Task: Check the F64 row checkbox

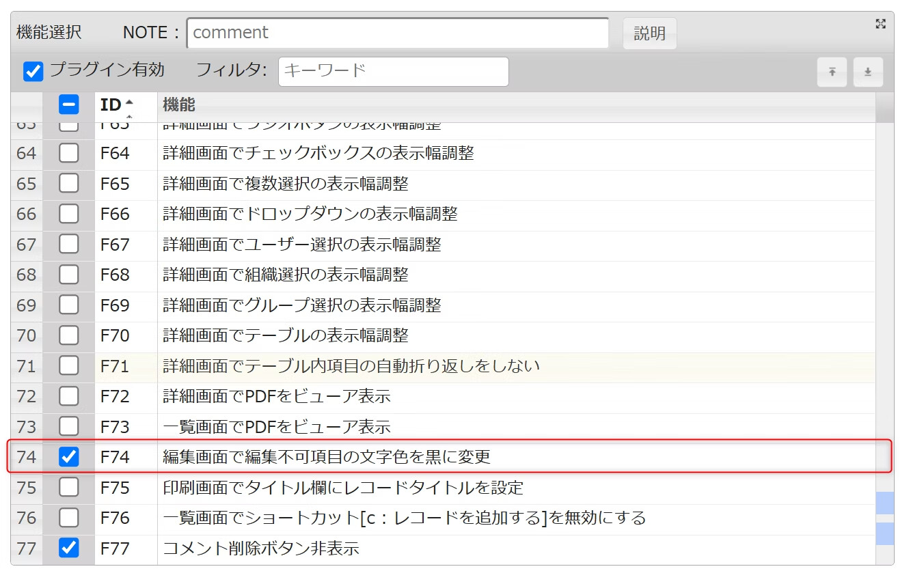Action: (68, 154)
